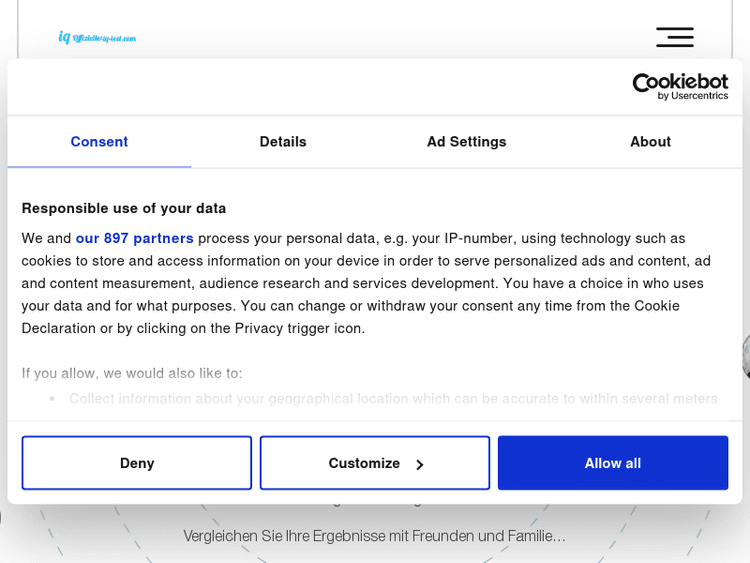750x563 pixels.
Task: Click the "Vergleichen Sie Ihre Ergebnisse" text
Action: tap(374, 536)
